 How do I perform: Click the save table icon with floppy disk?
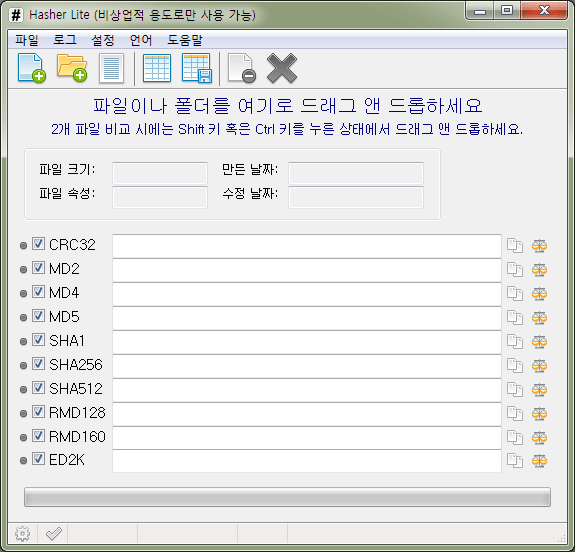pyautogui.click(x=197, y=68)
